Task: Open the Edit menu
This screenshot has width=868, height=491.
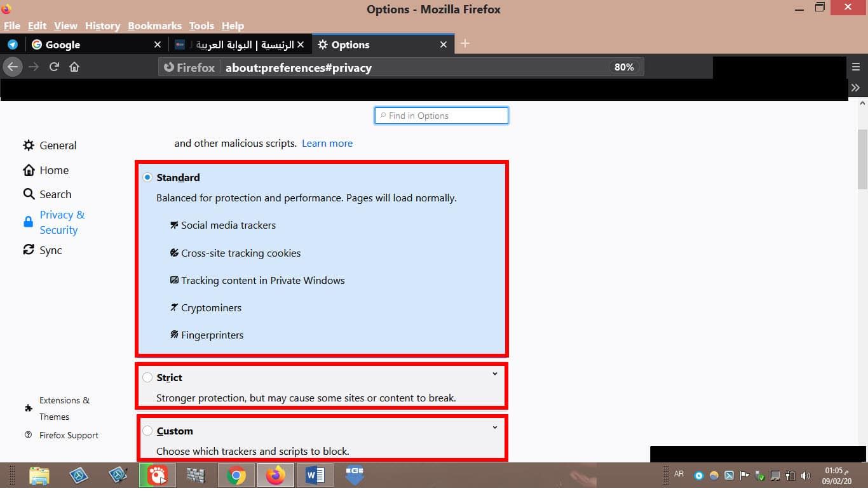Action: [x=37, y=26]
